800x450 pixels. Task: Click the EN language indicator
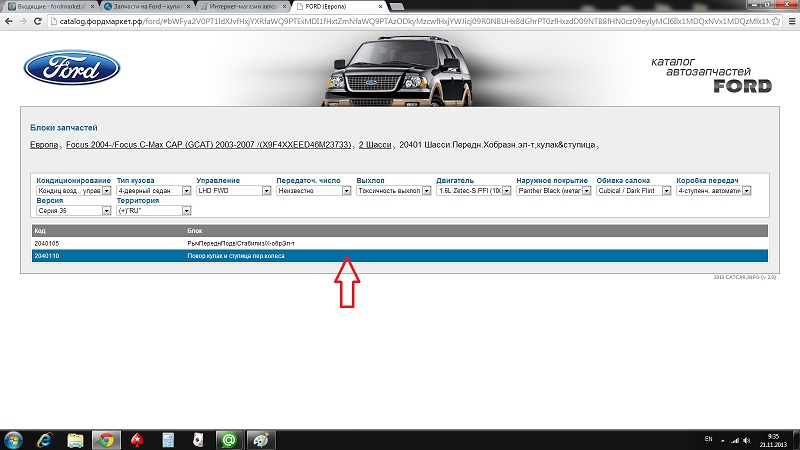pos(708,439)
